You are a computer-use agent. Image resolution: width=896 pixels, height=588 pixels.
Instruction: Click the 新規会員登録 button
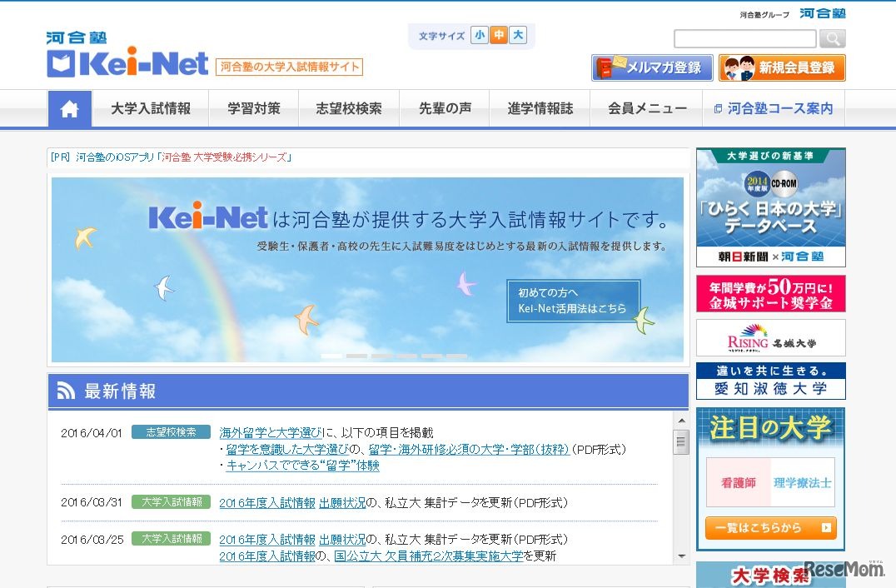[782, 67]
